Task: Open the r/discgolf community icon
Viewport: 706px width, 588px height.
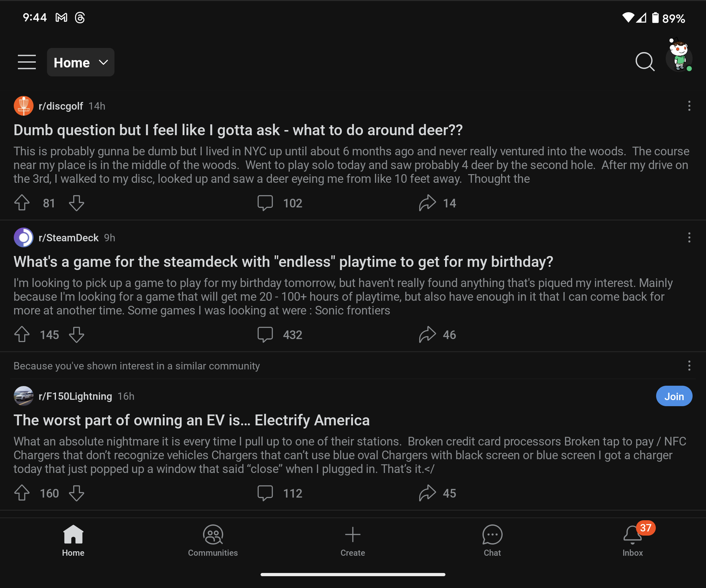Action: 24,106
